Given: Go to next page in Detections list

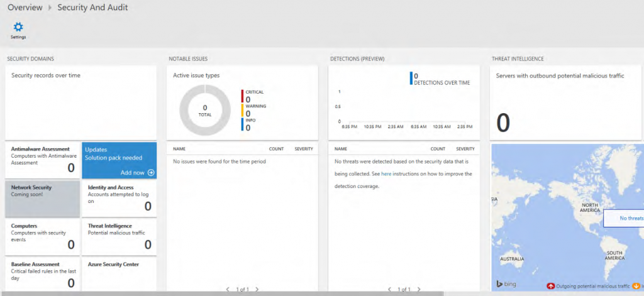Looking at the screenshot, I should [x=418, y=289].
